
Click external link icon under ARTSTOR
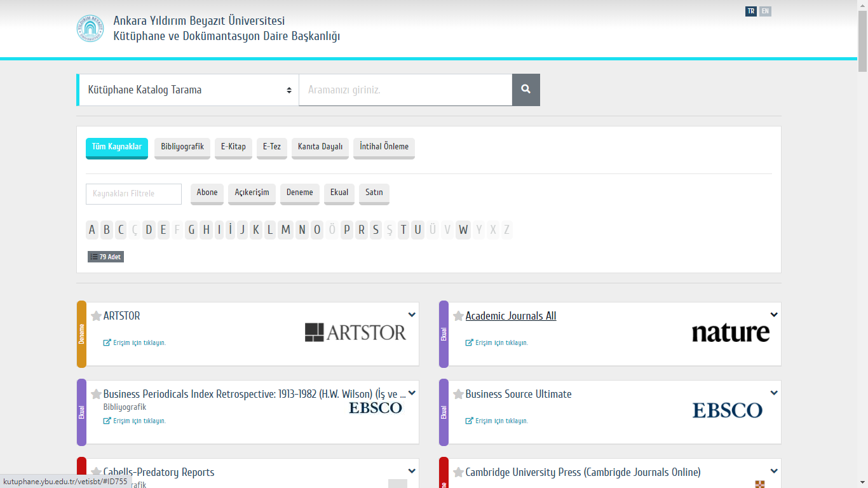pyautogui.click(x=107, y=342)
